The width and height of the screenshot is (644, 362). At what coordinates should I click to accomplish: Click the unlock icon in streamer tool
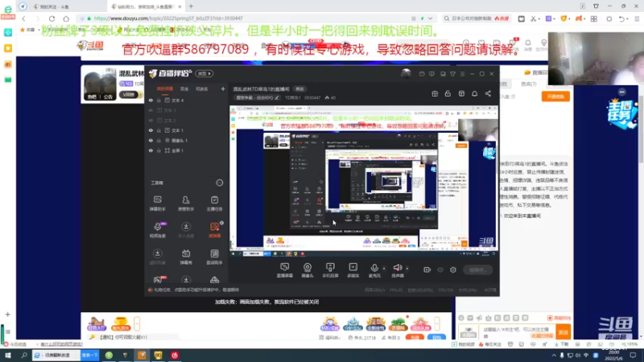pos(448,93)
